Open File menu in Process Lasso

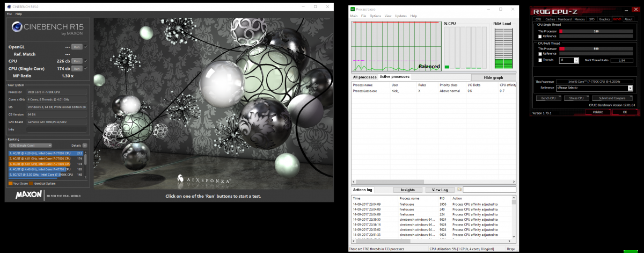click(363, 16)
